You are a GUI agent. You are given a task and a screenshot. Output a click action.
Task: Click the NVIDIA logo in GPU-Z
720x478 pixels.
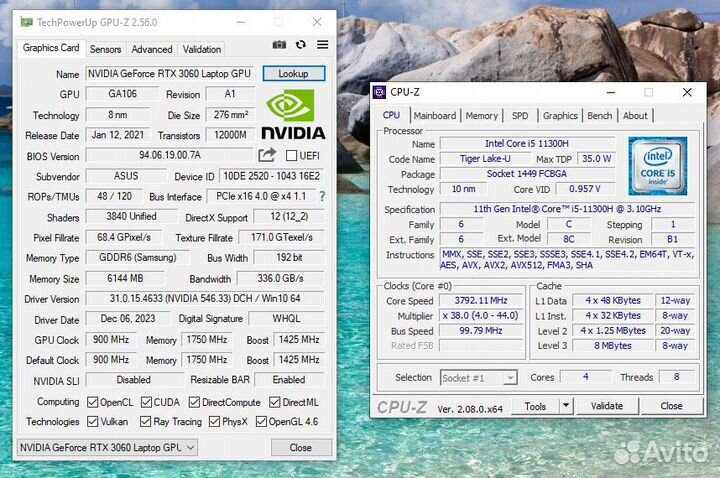pos(293,114)
